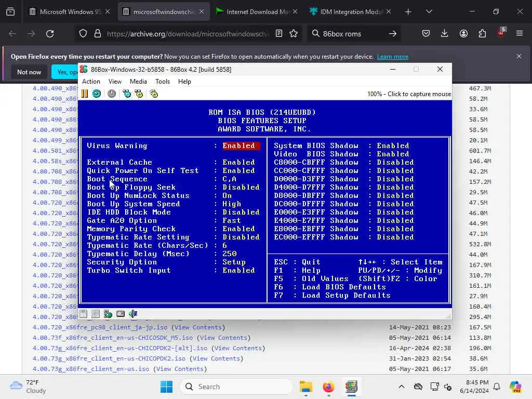Click the Firefox URL address bar

tap(188, 34)
